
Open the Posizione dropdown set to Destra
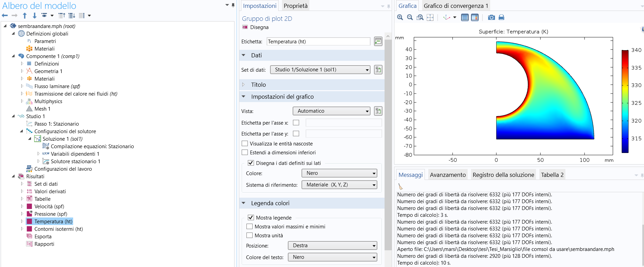(x=332, y=245)
